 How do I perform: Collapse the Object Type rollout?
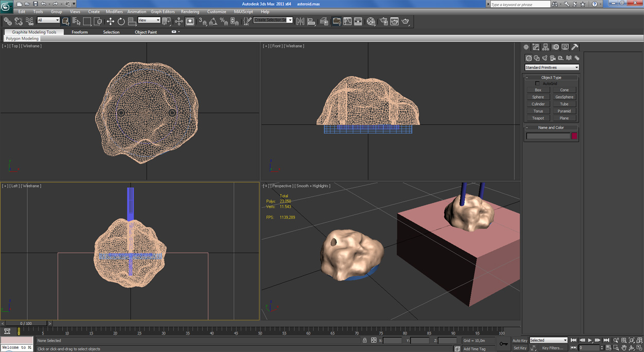click(551, 77)
